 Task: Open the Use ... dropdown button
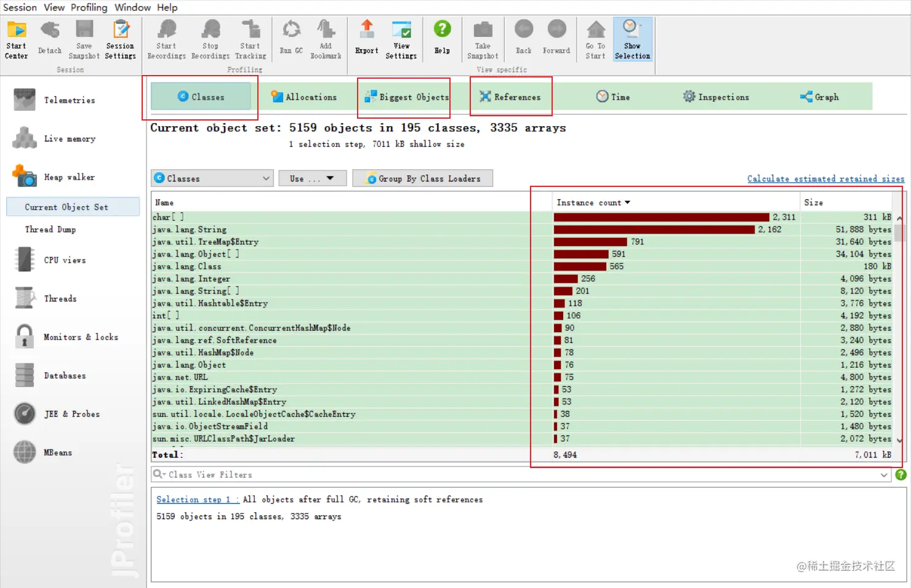click(313, 178)
